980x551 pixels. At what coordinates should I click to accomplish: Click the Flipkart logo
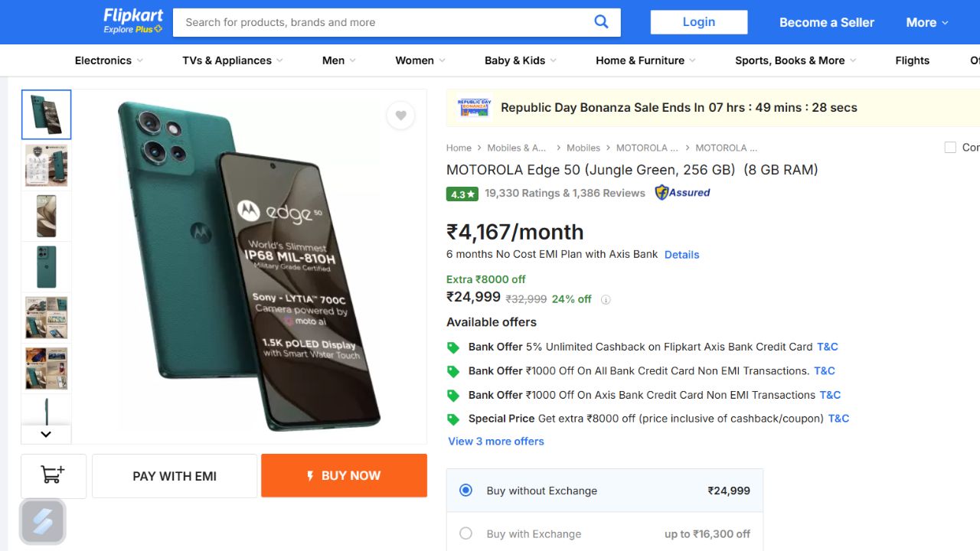(x=133, y=21)
